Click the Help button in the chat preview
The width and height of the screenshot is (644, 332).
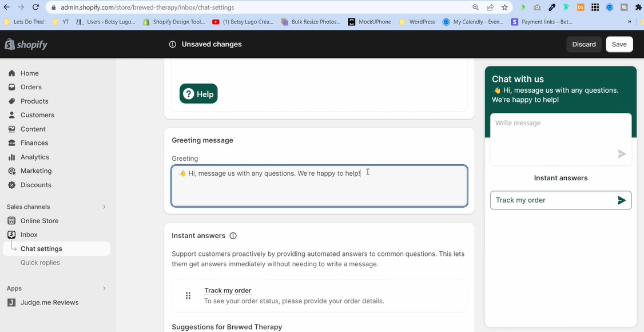tap(198, 92)
